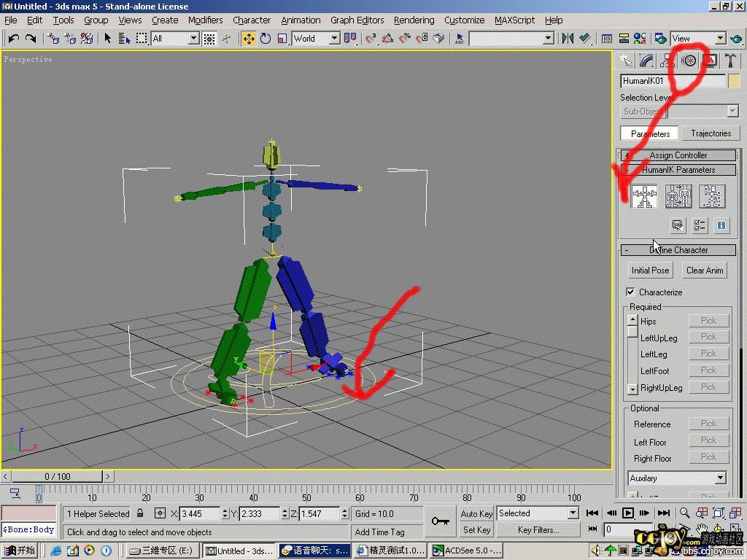Viewport: 747px width, 560px height.
Task: Toggle the selection lock padlock icon
Action: (141, 513)
